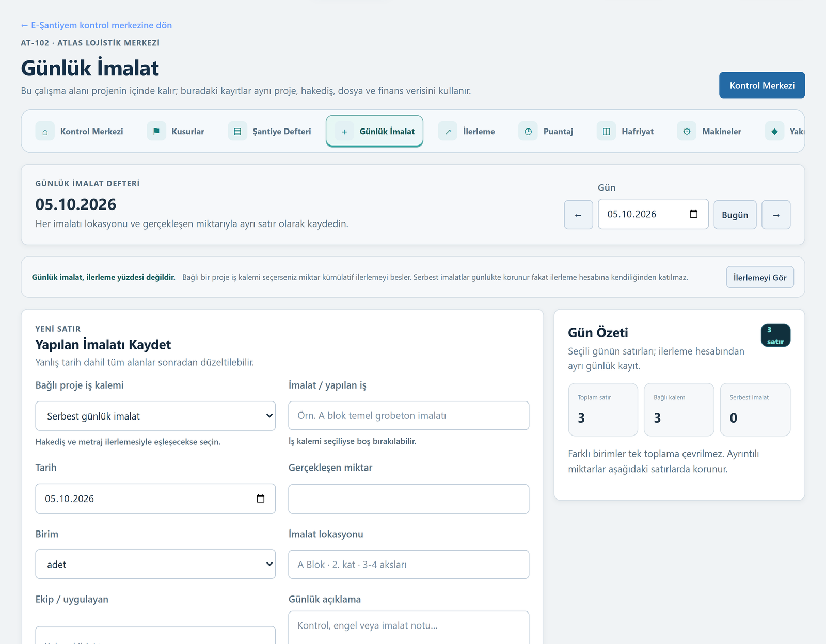Jump to today with the Bugün button
Viewport: 826px width, 644px height.
(x=735, y=215)
